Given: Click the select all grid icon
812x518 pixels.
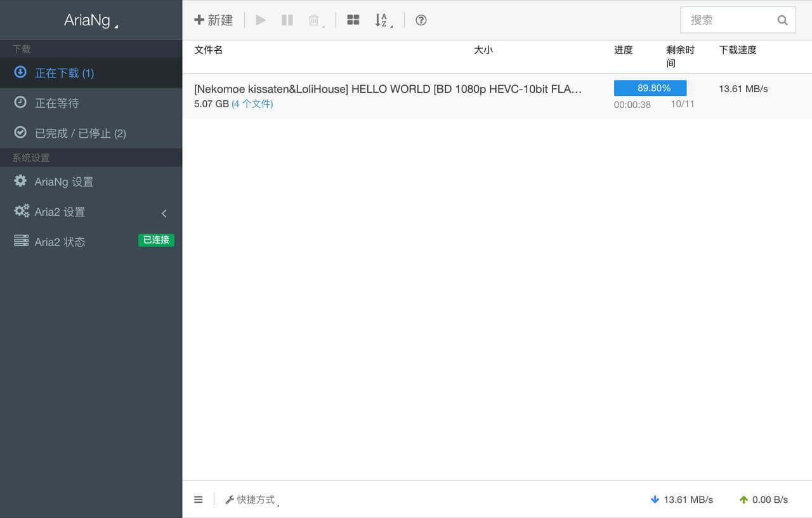Looking at the screenshot, I should (x=353, y=20).
